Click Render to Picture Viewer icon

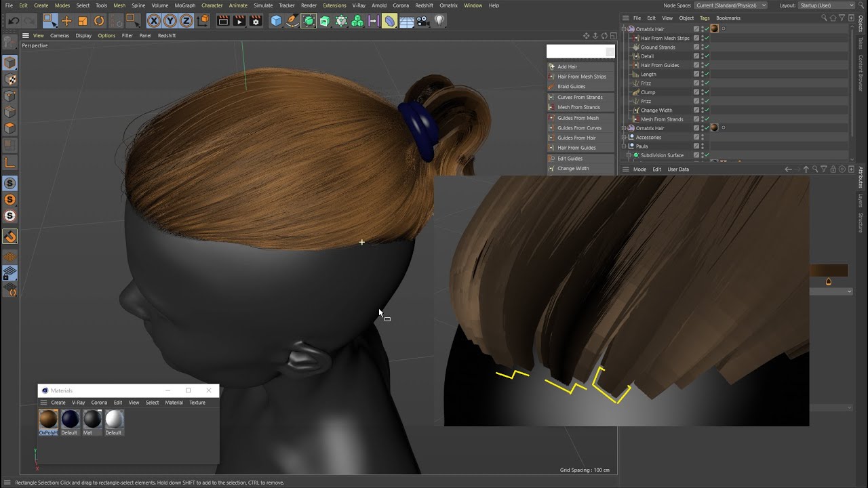point(239,21)
